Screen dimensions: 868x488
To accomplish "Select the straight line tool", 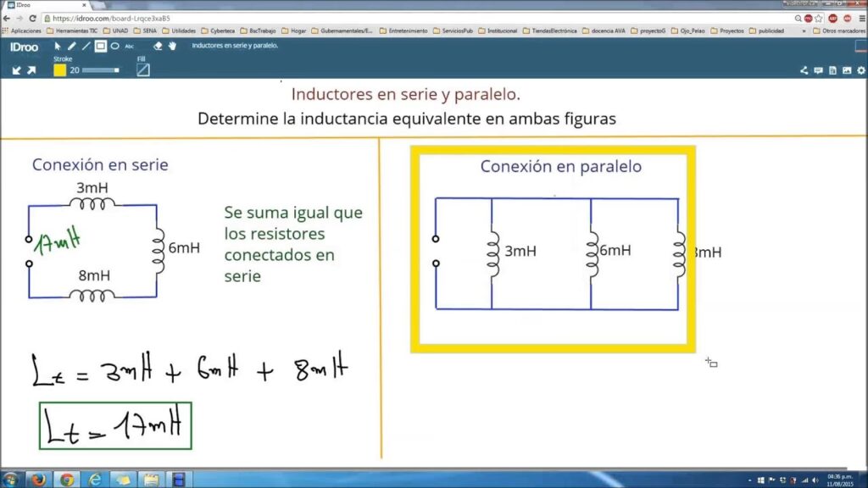I will (86, 46).
